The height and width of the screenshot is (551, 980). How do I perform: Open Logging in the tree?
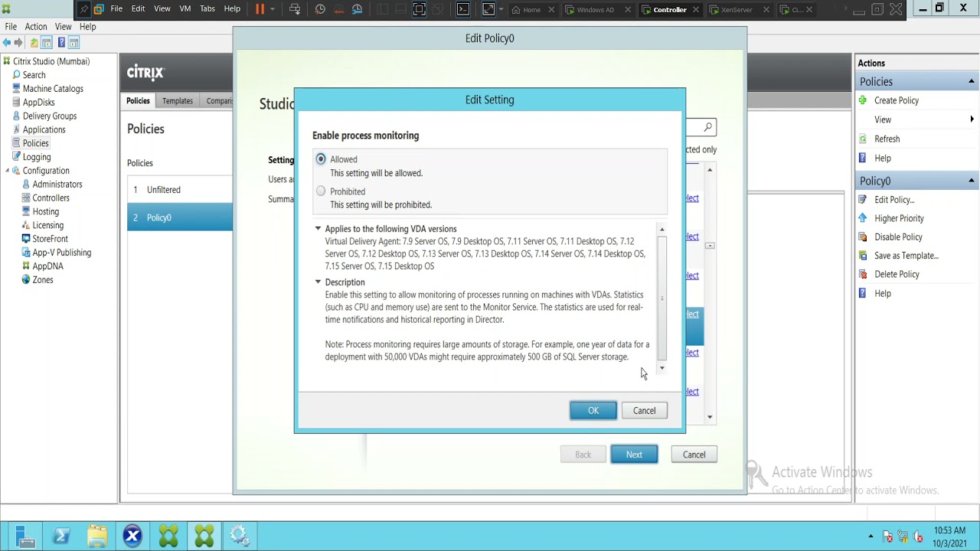tap(37, 157)
